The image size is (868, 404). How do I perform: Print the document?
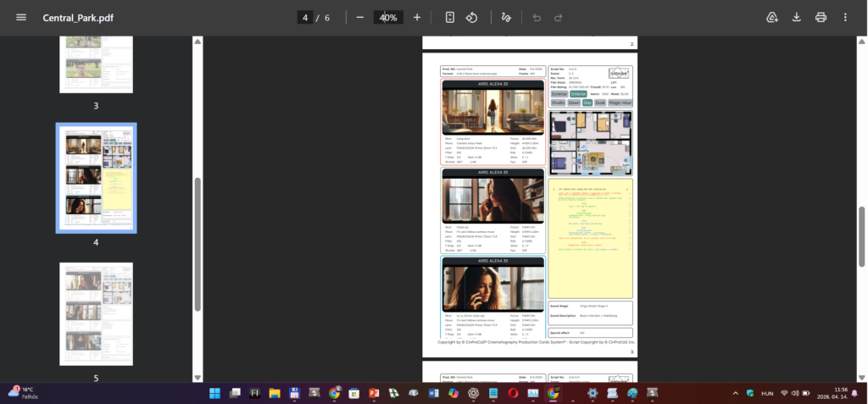pyautogui.click(x=821, y=17)
